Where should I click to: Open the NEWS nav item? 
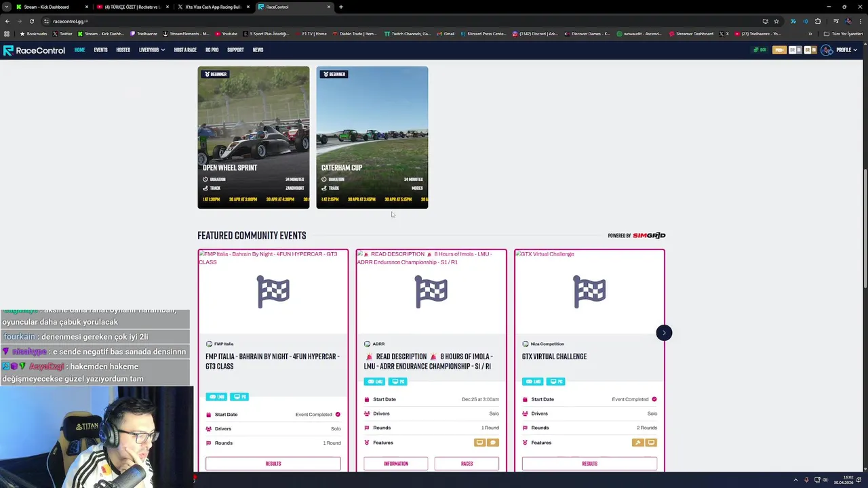click(258, 50)
